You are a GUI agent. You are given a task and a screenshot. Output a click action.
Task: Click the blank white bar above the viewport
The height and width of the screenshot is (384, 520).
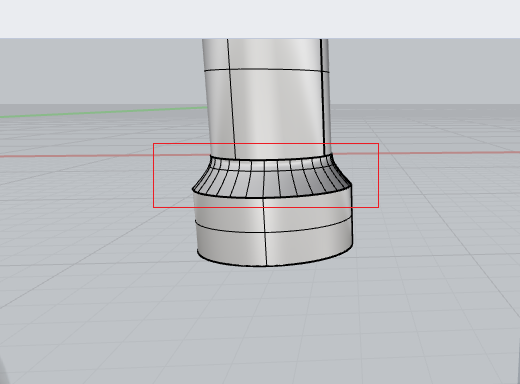[x=260, y=19]
